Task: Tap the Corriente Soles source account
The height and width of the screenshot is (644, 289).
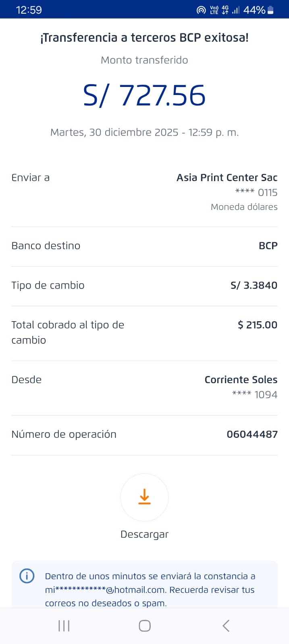Action: [x=241, y=380]
